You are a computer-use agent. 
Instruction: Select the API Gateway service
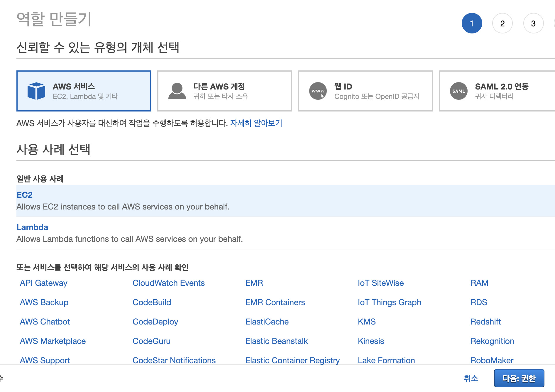[43, 283]
